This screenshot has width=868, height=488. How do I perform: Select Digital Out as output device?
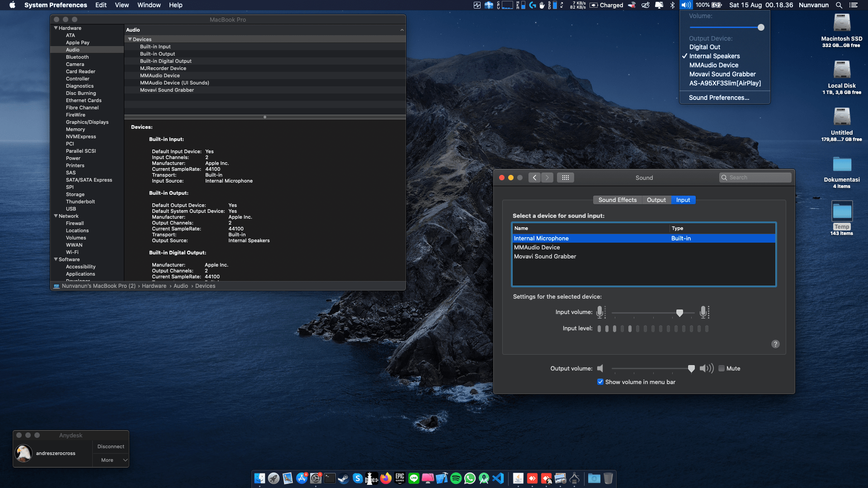tap(704, 47)
